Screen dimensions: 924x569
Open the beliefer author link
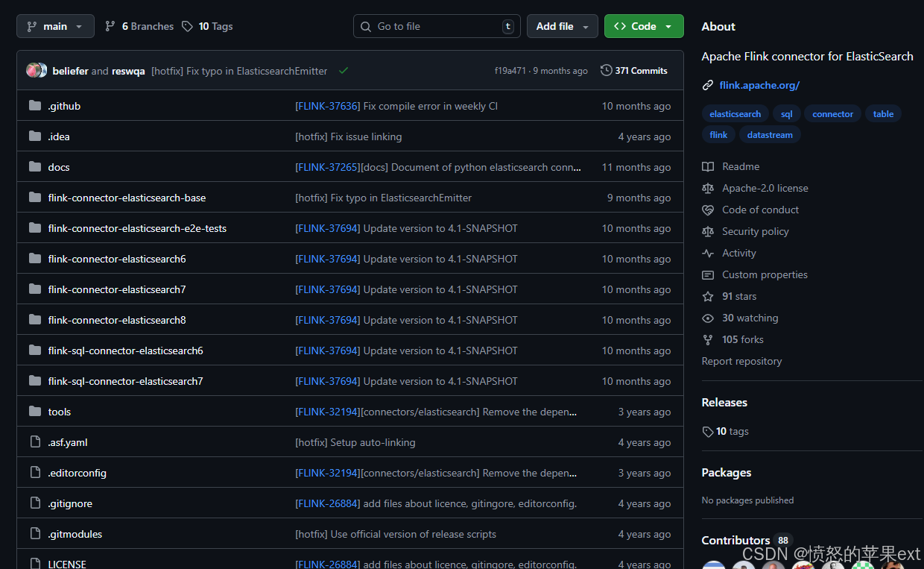[70, 71]
